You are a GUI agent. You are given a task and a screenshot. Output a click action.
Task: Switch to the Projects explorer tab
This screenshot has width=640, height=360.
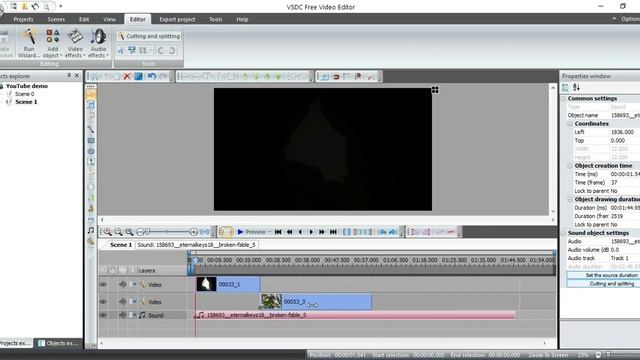pyautogui.click(x=16, y=343)
